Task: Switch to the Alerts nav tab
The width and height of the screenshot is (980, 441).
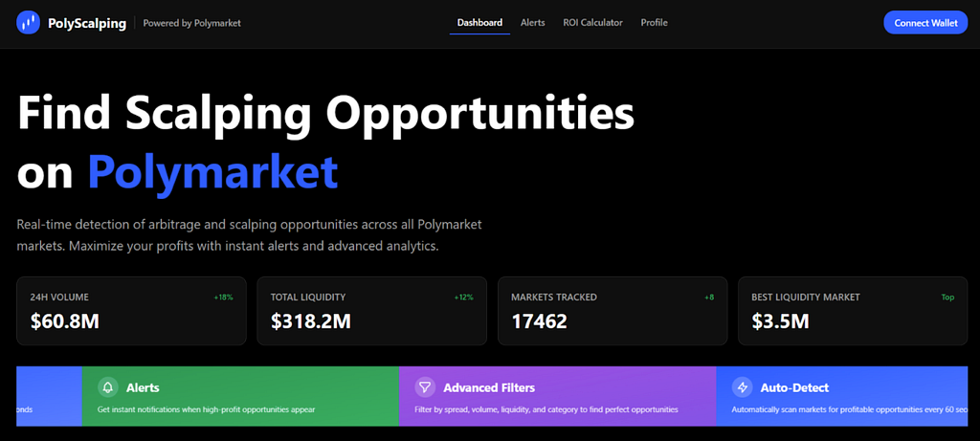Action: coord(532,23)
